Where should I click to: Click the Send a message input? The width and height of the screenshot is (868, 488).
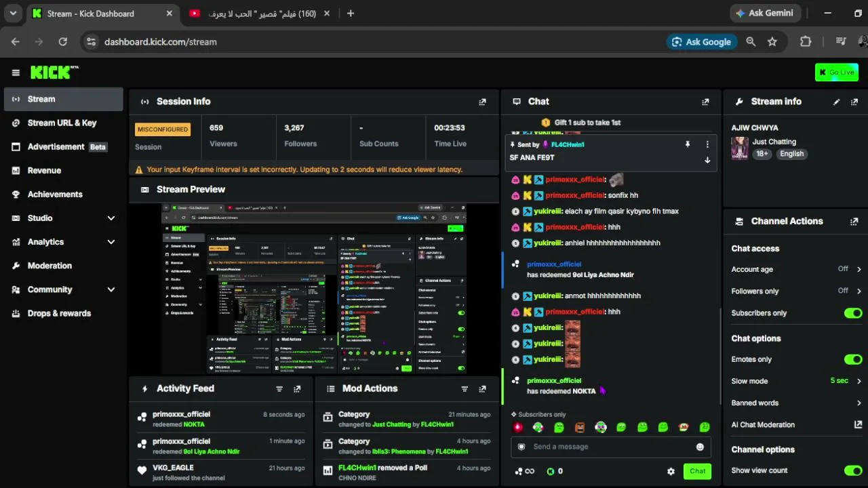611,447
